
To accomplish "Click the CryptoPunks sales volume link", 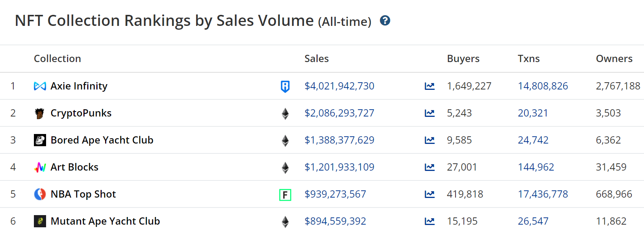I will (339, 113).
